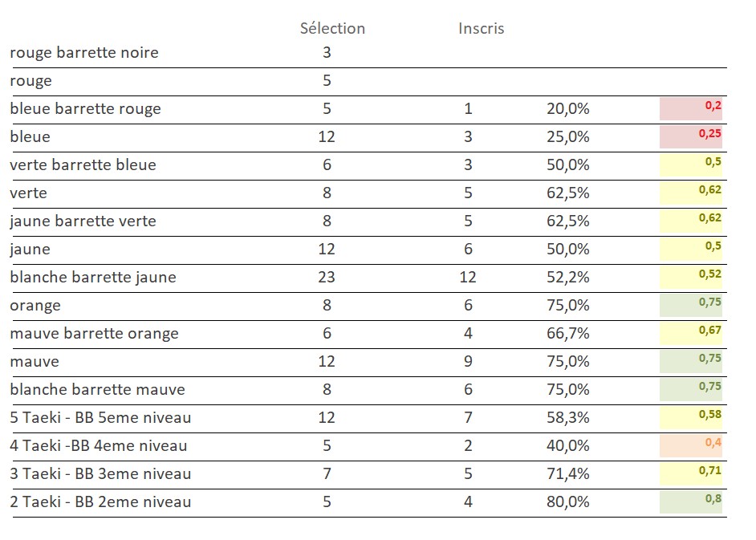This screenshot has width=756, height=540.
Task: Click the 'Sélection' column header
Action: [x=332, y=28]
